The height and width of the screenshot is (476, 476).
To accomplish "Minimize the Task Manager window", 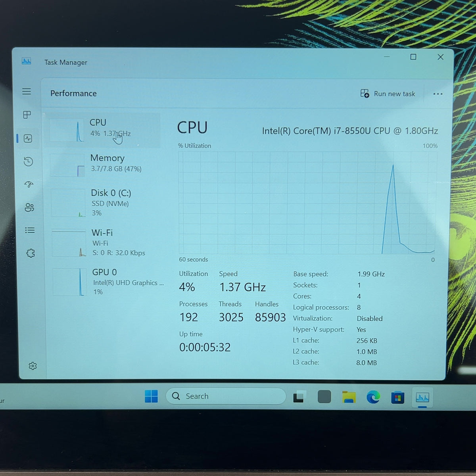I will point(387,57).
